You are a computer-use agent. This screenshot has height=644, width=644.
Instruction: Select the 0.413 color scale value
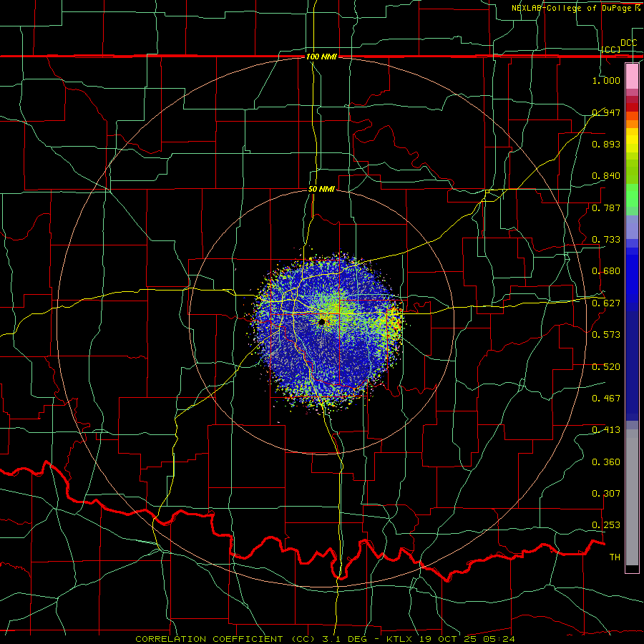pyautogui.click(x=606, y=430)
